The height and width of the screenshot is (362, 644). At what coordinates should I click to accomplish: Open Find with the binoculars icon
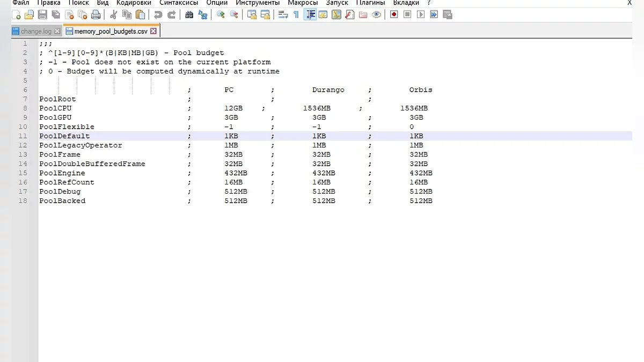coord(189,15)
